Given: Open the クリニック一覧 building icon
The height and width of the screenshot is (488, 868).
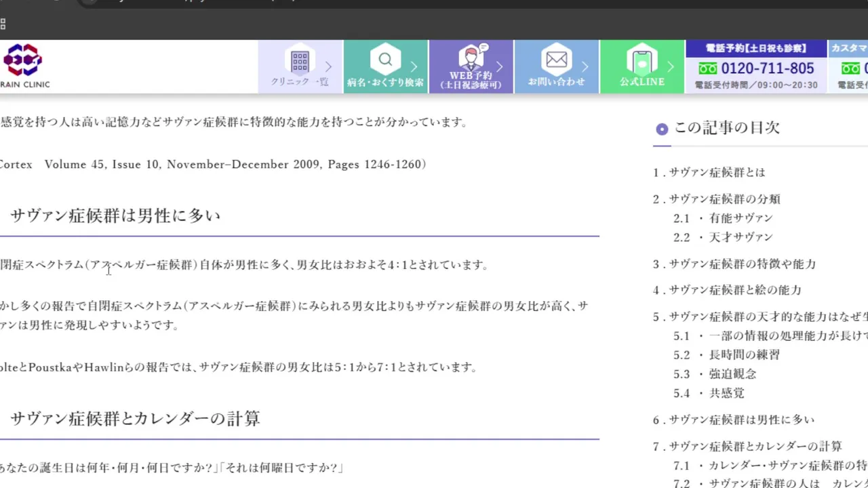Looking at the screenshot, I should tap(300, 61).
